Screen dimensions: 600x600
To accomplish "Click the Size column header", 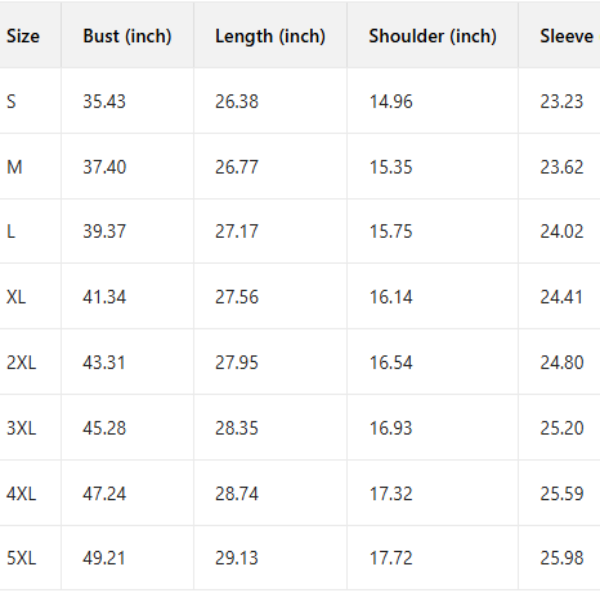I will (23, 36).
